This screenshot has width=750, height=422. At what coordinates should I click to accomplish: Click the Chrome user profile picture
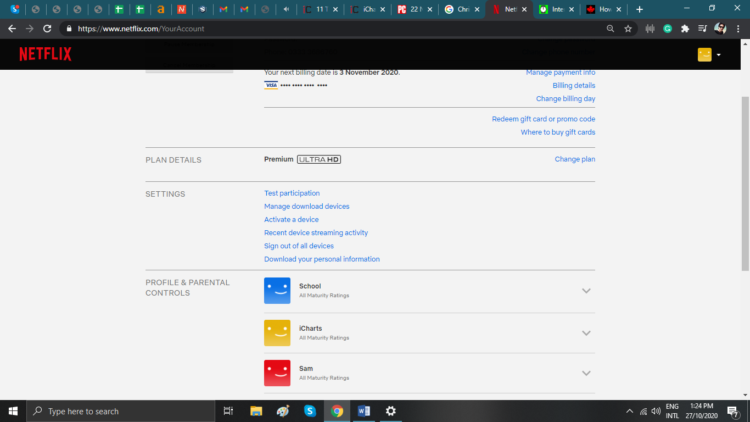point(720,29)
